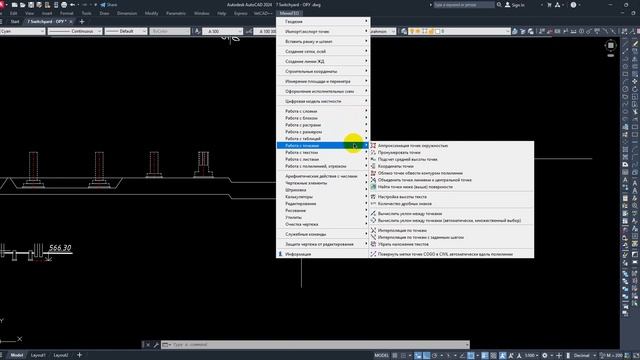
Task: Open Цифровая модель местности submenu
Action: [323, 101]
